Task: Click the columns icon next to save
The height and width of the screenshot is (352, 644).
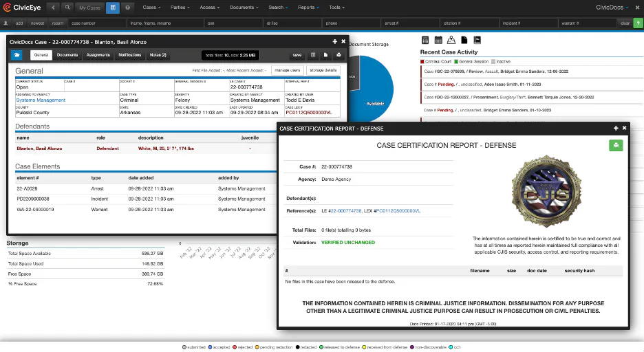Action: pyautogui.click(x=313, y=55)
